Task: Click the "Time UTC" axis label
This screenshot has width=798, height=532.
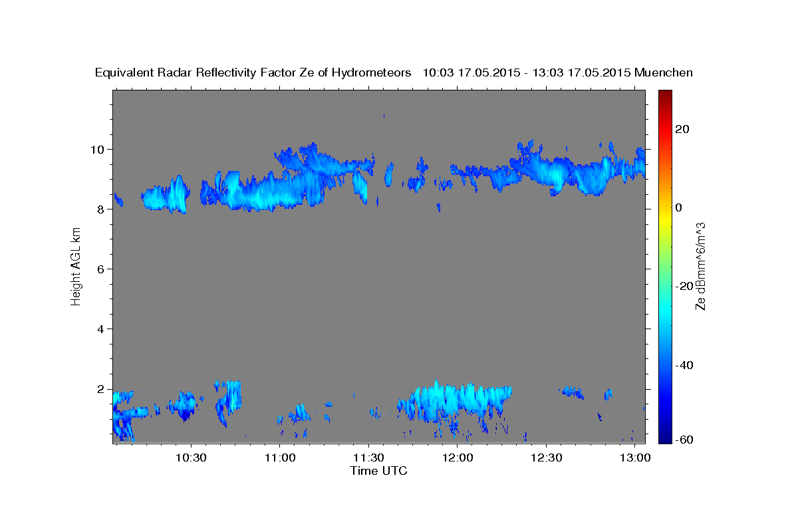Action: pyautogui.click(x=378, y=471)
